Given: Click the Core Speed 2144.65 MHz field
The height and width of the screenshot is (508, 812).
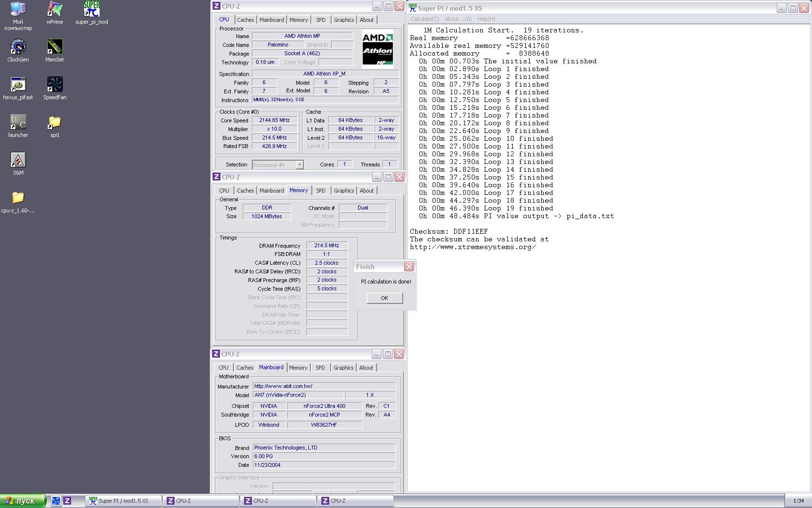Looking at the screenshot, I should (275, 120).
